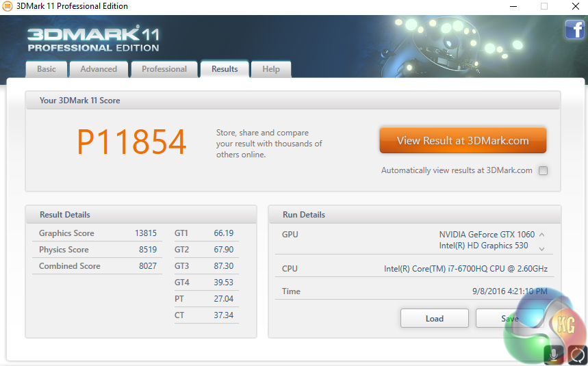Click the run time 9/8/2016 value

(x=510, y=291)
